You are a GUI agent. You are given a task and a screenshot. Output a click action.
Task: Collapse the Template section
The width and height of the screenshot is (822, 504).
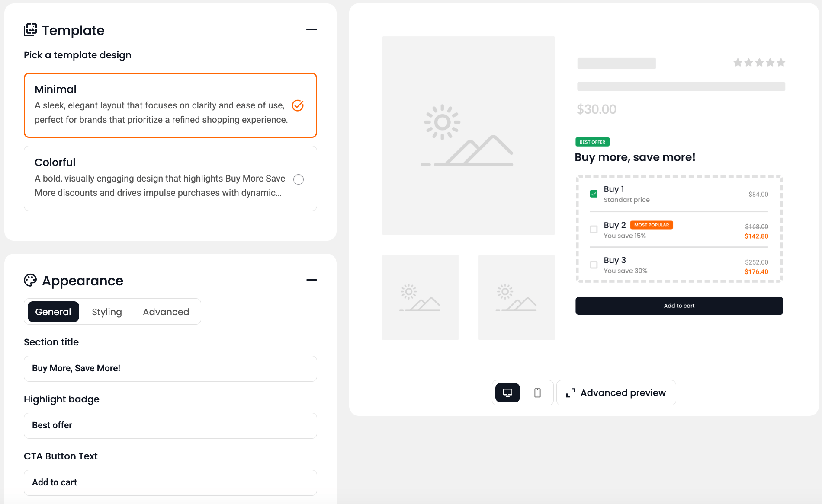[311, 30]
